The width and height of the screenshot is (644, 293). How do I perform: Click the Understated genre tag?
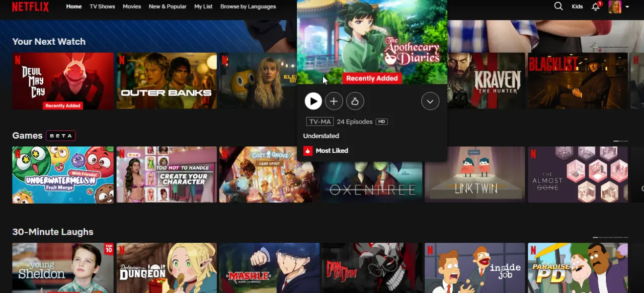[x=321, y=136]
